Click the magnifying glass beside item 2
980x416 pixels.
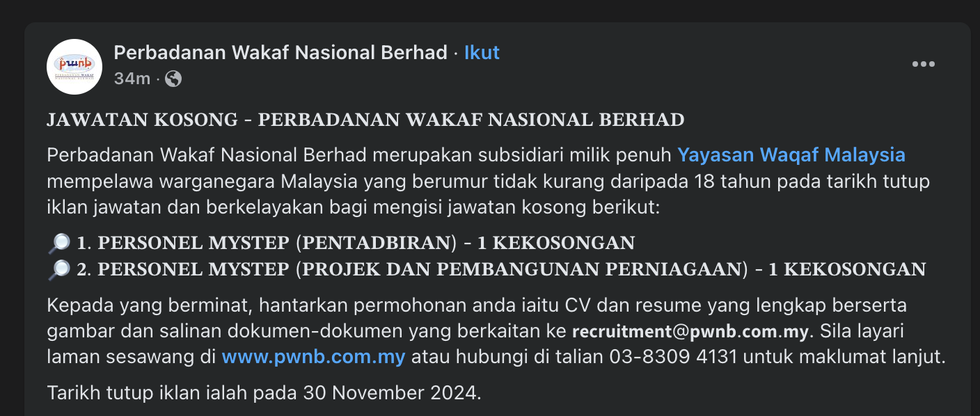[59, 270]
